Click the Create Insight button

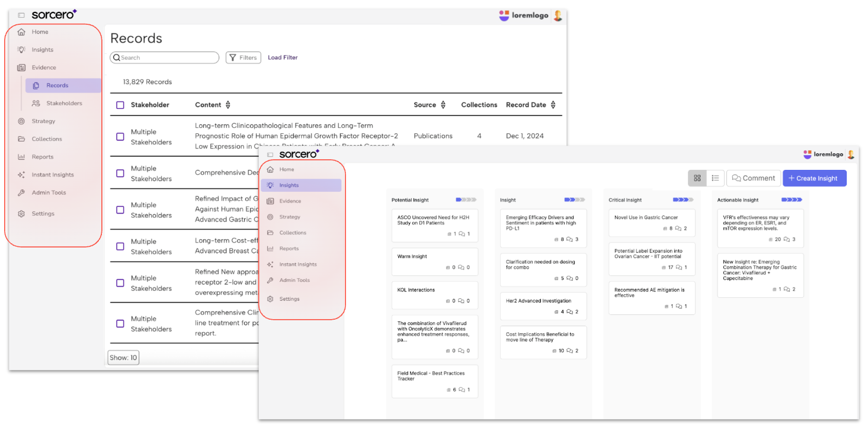tap(814, 178)
